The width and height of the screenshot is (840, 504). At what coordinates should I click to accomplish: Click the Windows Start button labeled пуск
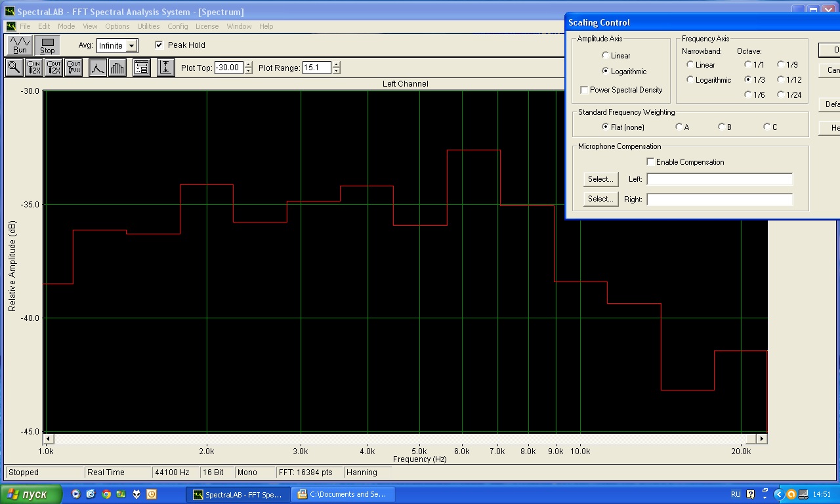(31, 494)
